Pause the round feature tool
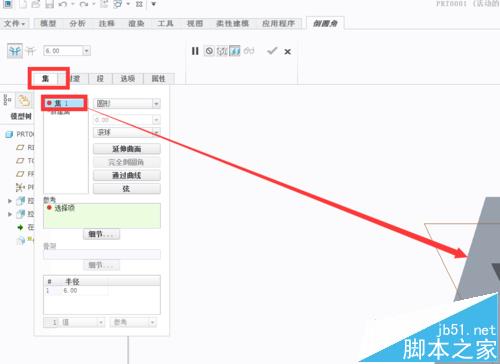This screenshot has width=500, height=364. point(195,51)
